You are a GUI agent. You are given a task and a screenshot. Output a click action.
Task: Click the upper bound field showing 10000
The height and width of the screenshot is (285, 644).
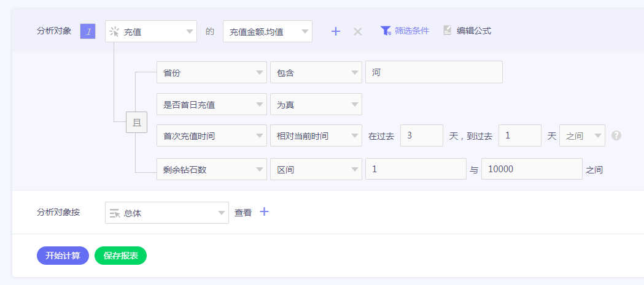531,169
